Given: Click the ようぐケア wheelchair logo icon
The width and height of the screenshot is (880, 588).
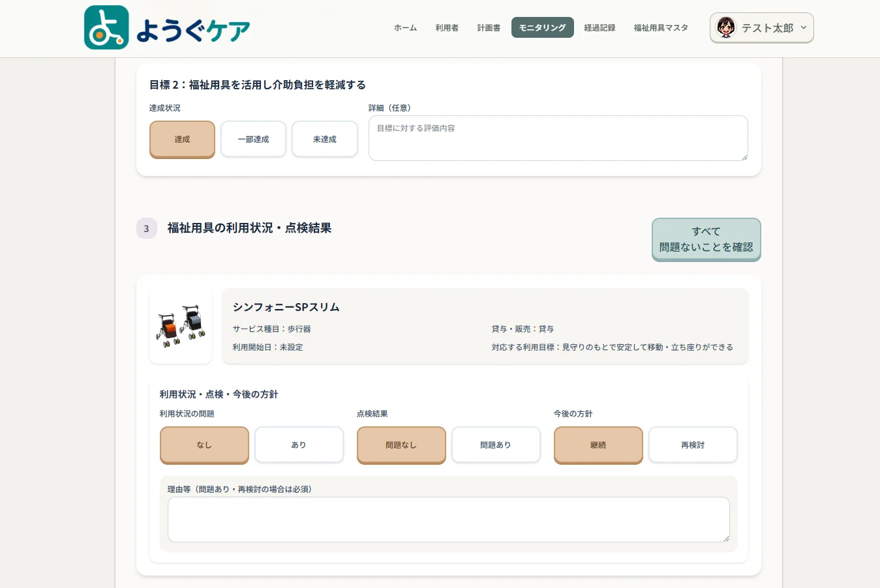Looking at the screenshot, I should pyautogui.click(x=106, y=27).
